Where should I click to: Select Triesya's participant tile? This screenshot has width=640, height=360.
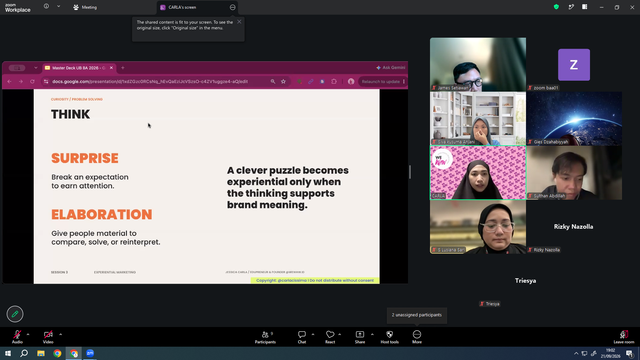(526, 281)
